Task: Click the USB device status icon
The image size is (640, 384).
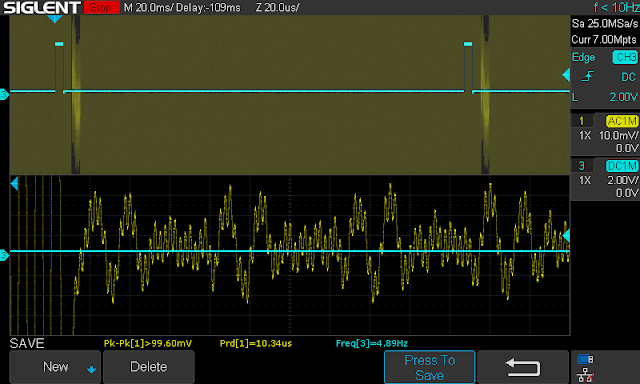Action: pyautogui.click(x=585, y=359)
